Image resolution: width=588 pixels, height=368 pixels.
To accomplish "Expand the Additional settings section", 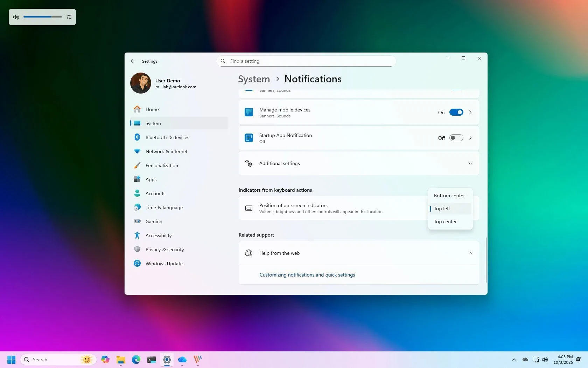I will point(470,163).
